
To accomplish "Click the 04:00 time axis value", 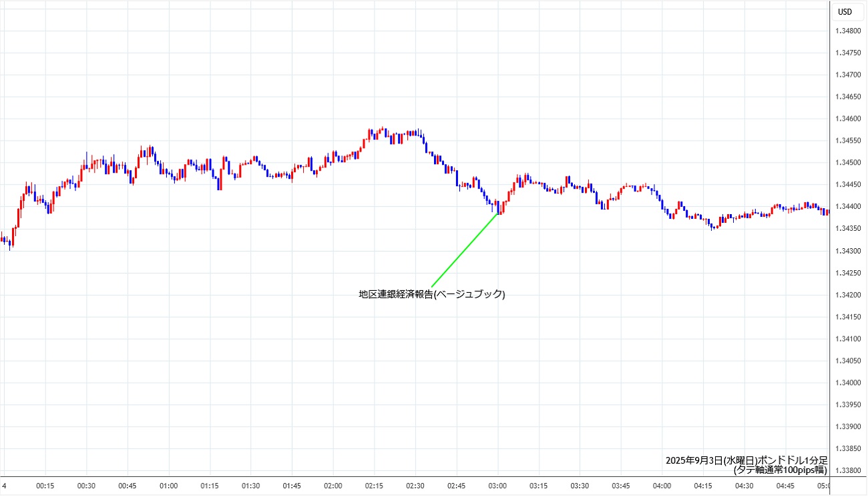I will click(x=662, y=486).
